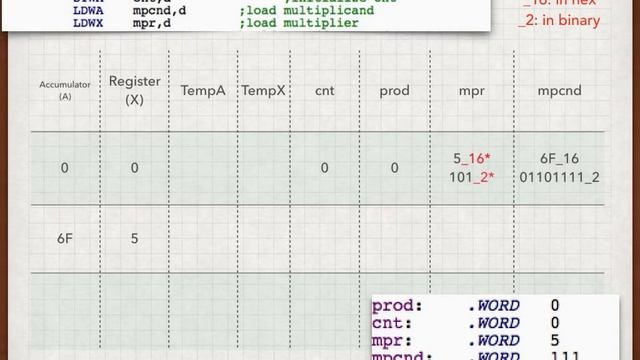Click the "mpcnd" table column header

[x=559, y=91]
